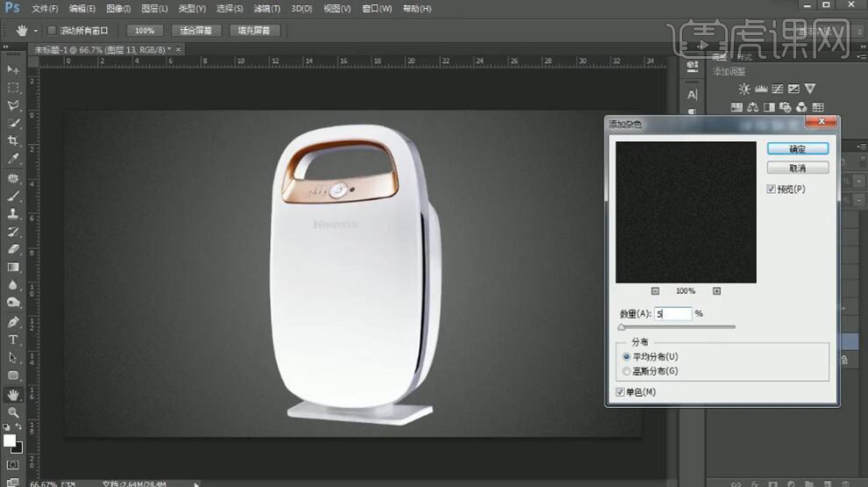Click the noise amount slider handle
Screen dimensions: 868x487
pyautogui.click(x=622, y=327)
